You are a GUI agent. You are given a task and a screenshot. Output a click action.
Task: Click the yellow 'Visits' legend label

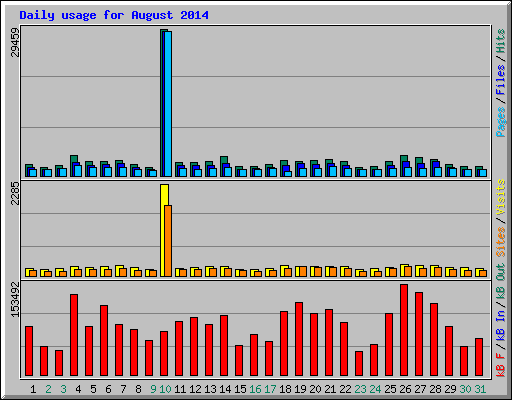pos(501,197)
